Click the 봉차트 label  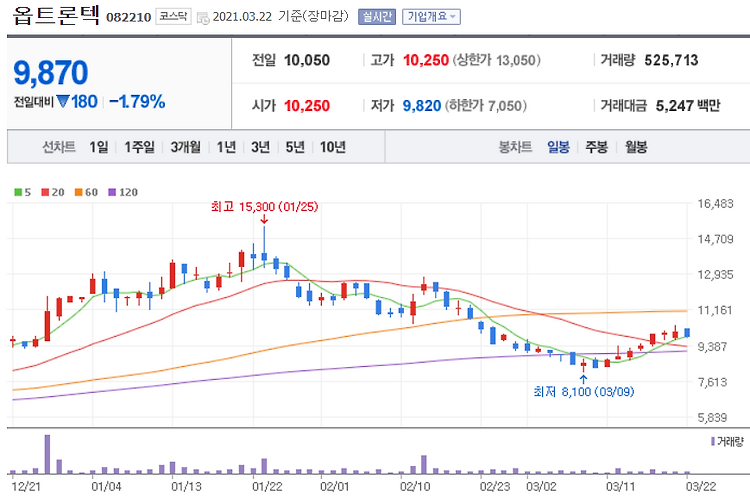click(x=515, y=147)
